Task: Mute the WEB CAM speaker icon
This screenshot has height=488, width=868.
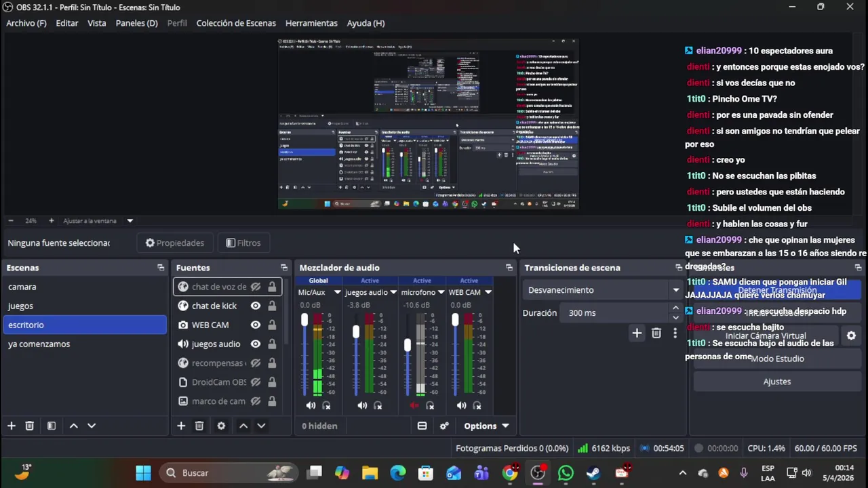Action: pos(461,405)
